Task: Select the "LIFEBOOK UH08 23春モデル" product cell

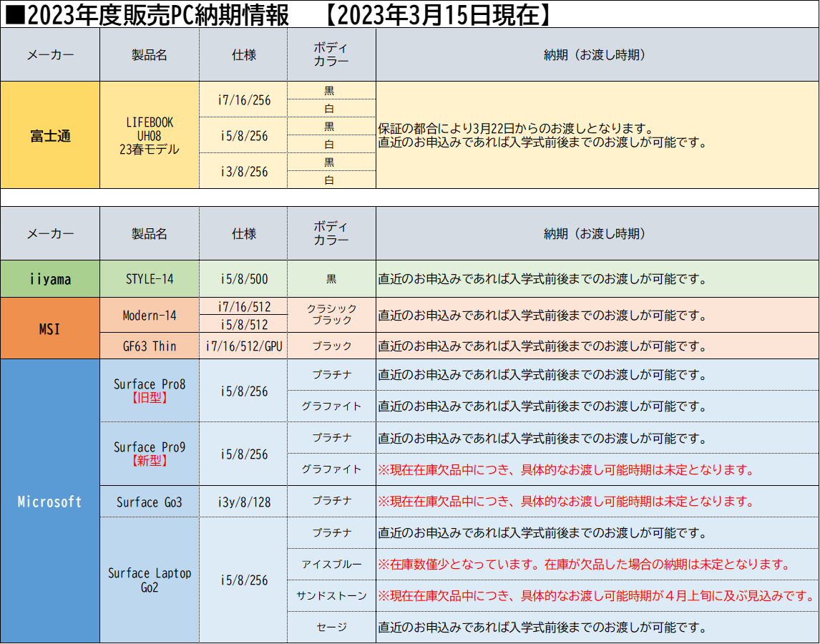Action: 150,135
